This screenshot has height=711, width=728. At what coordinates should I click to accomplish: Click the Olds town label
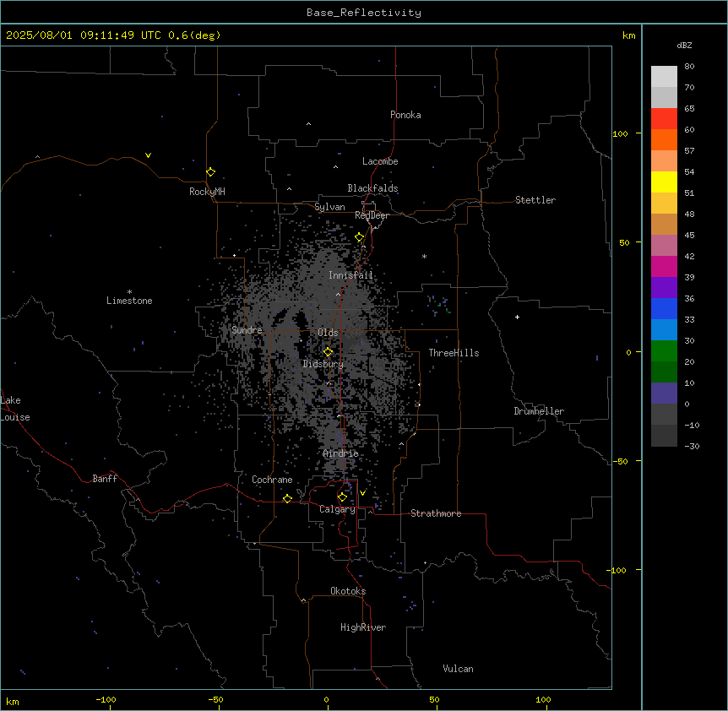coord(328,333)
